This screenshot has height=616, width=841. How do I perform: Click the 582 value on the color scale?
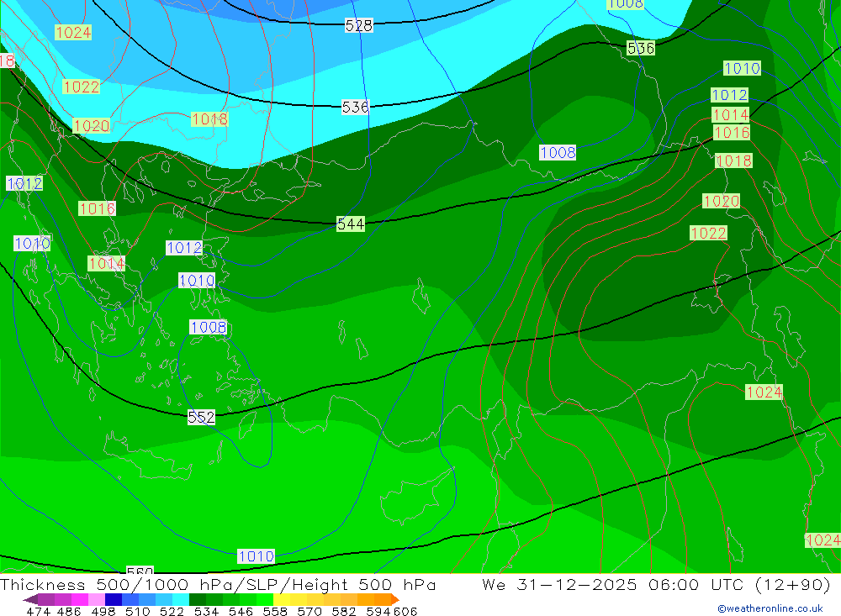(x=343, y=611)
